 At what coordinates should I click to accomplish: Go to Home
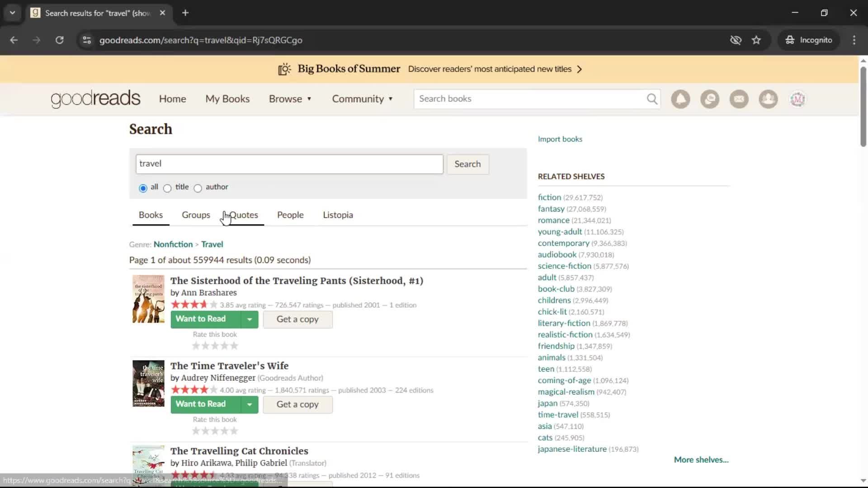tap(172, 99)
